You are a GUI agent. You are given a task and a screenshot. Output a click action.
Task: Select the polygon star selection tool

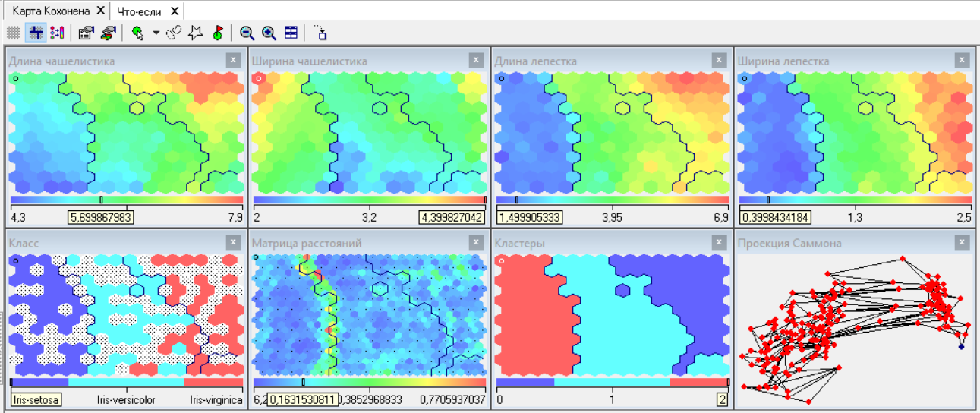(195, 33)
